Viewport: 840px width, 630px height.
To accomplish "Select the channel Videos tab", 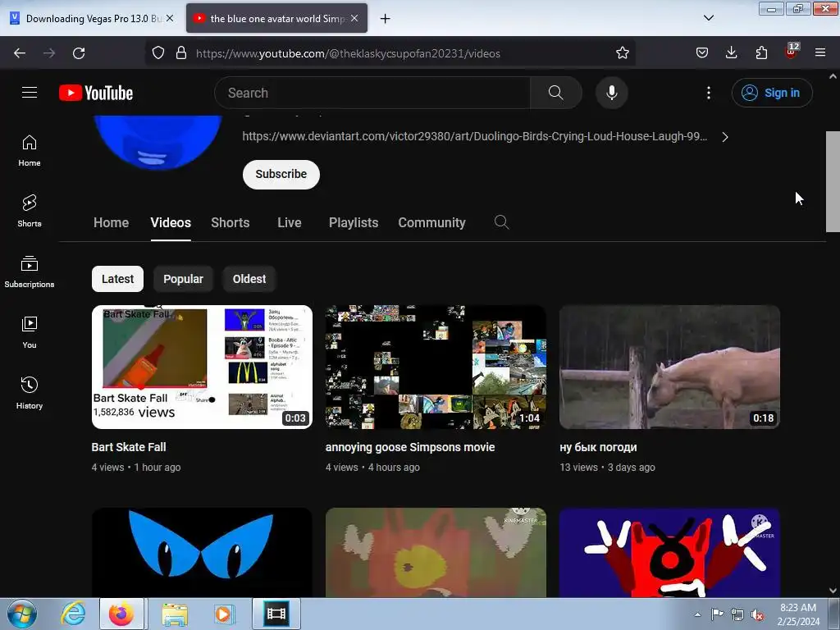I will (171, 223).
